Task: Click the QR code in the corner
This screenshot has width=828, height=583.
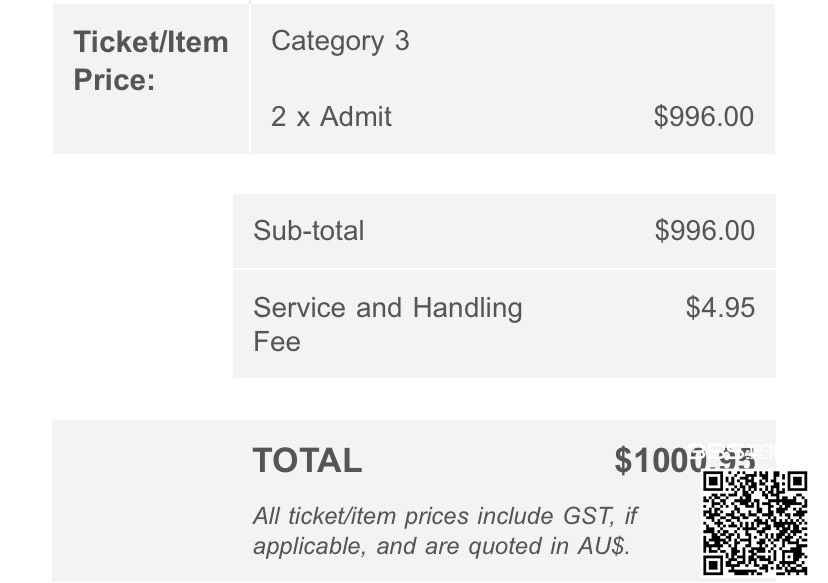Action: pyautogui.click(x=755, y=521)
